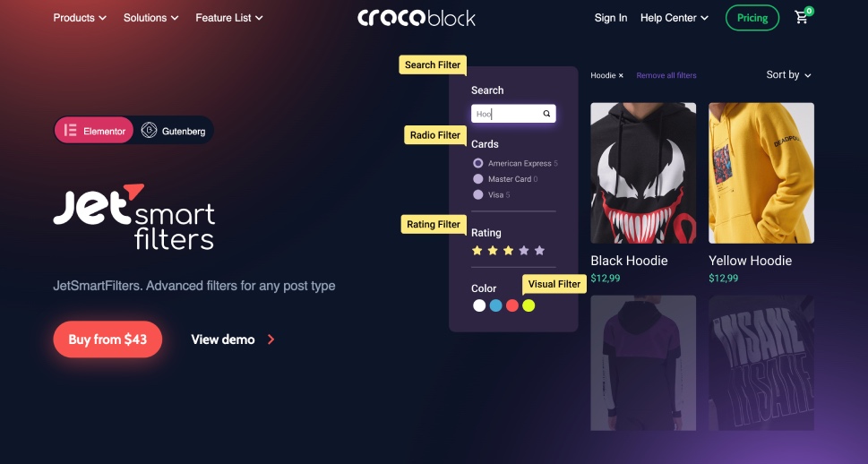Select the Visa radio option

[x=477, y=194]
